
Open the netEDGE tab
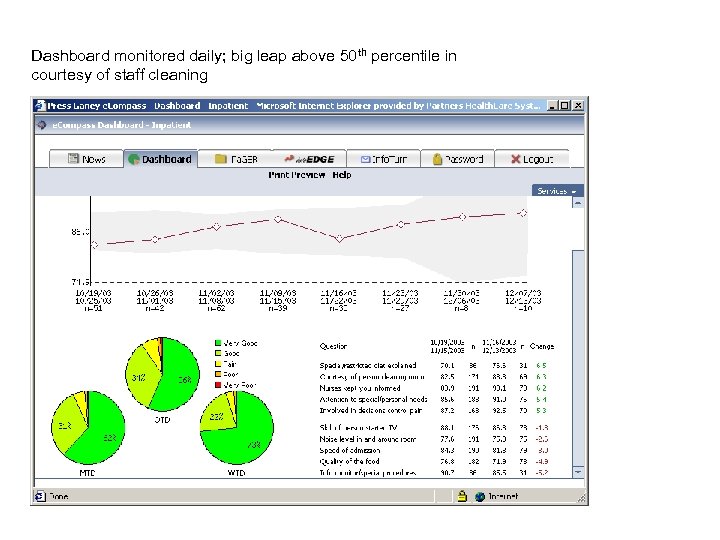point(309,159)
